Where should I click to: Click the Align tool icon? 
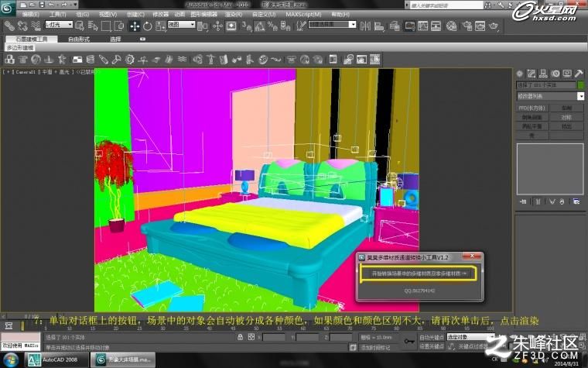379,26
